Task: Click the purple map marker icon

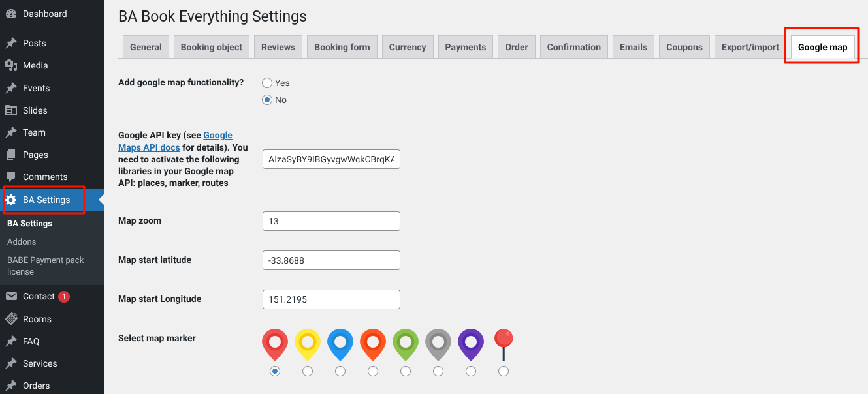Action: [x=471, y=344]
